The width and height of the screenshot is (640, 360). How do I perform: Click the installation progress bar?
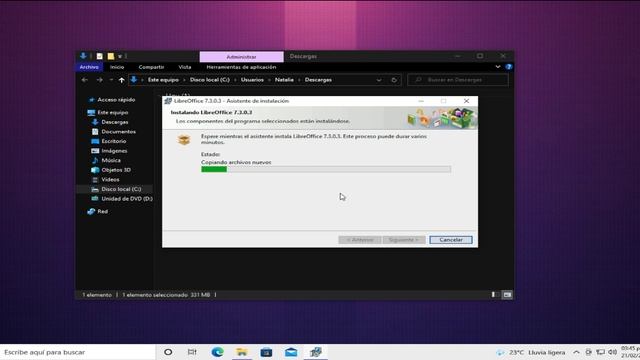(x=326, y=169)
